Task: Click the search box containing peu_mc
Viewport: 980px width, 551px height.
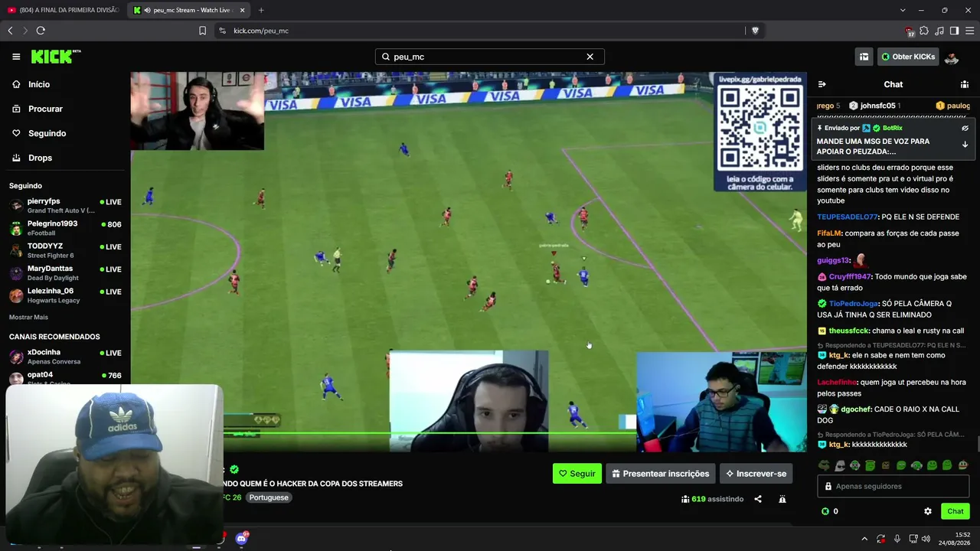Action: [490, 57]
